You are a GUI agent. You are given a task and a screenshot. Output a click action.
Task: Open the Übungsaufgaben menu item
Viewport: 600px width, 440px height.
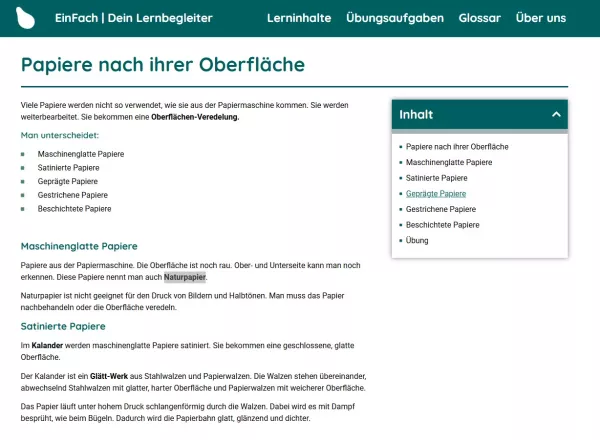click(x=395, y=18)
